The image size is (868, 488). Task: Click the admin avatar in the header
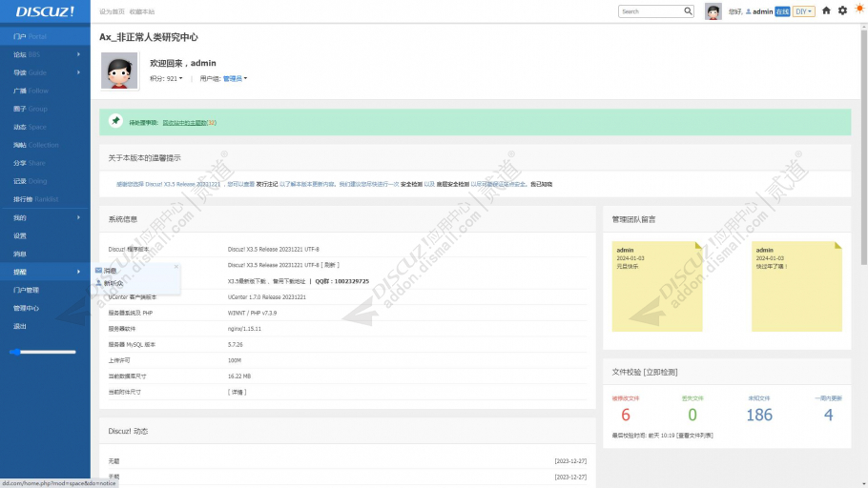coord(713,11)
